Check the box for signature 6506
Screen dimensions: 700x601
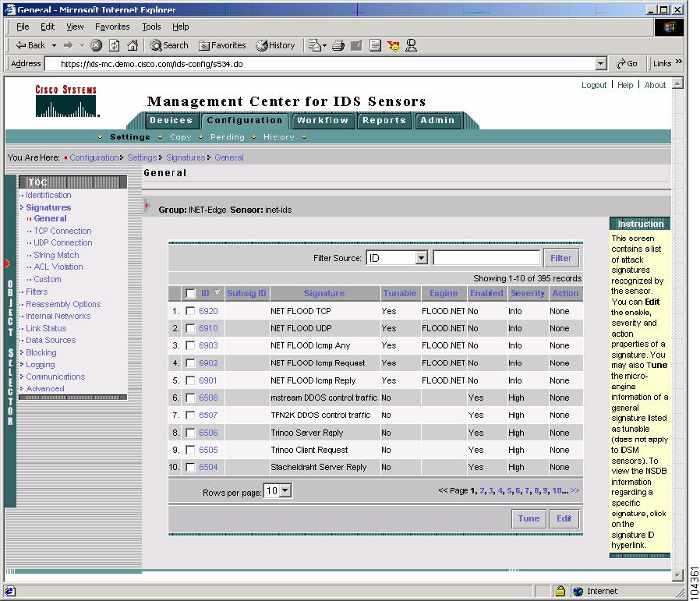click(x=190, y=433)
